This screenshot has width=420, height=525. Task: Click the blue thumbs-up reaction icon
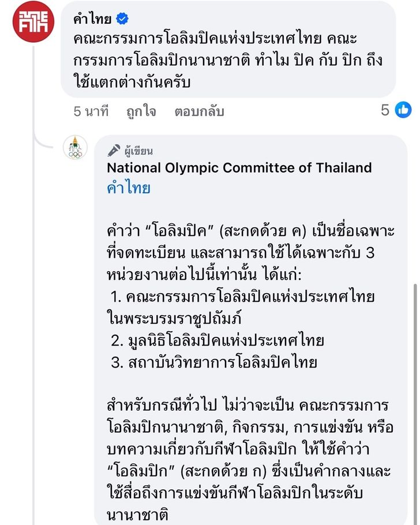(x=403, y=110)
